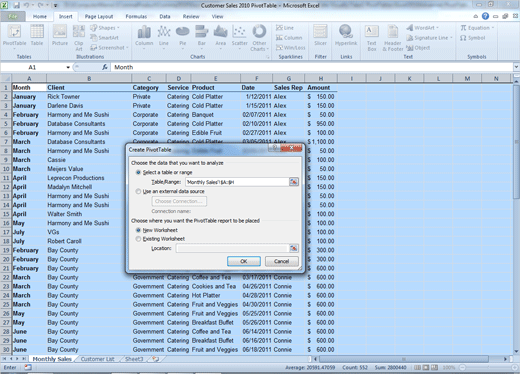Cancel the Create PivotTable dialog
The image size is (520, 374).
pos(281,261)
